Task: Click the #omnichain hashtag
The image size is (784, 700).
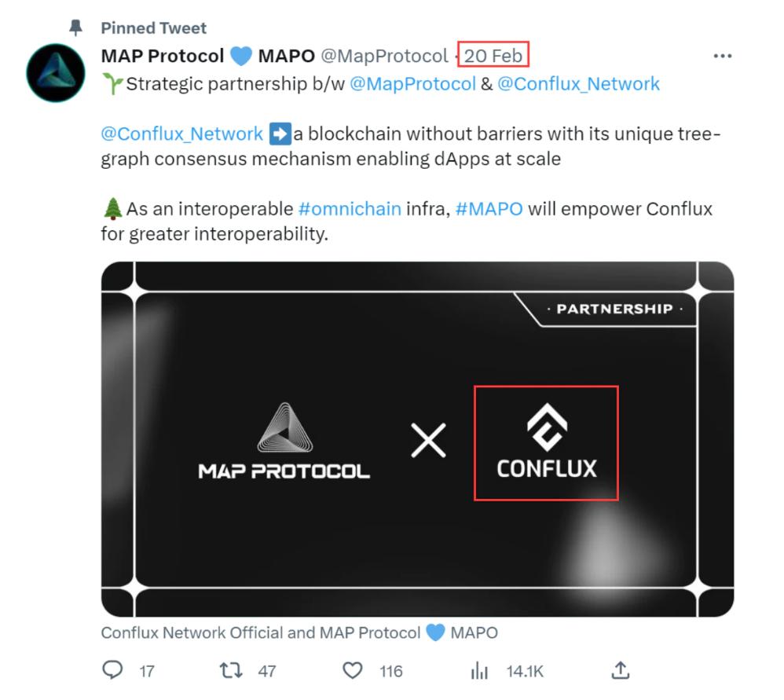Action: click(x=350, y=210)
